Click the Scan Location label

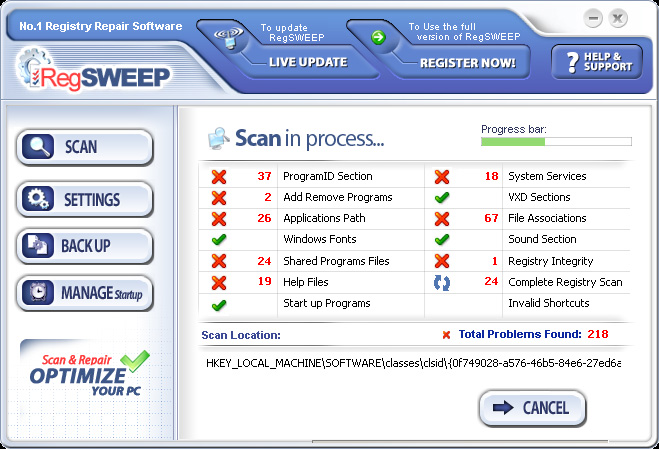241,335
